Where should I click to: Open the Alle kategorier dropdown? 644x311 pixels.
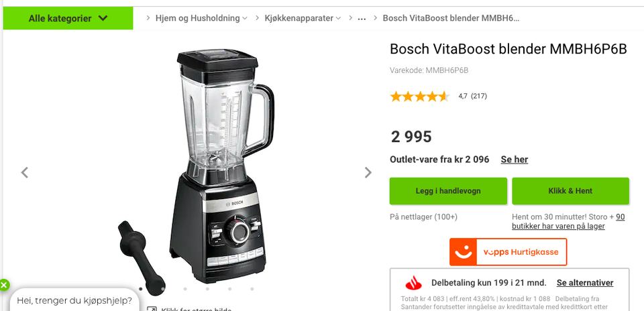[68, 18]
